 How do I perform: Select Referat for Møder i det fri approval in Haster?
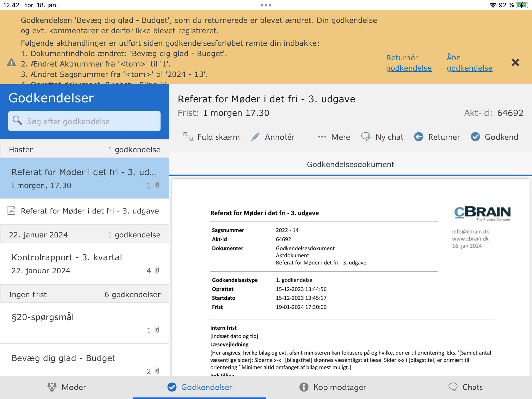point(84,178)
